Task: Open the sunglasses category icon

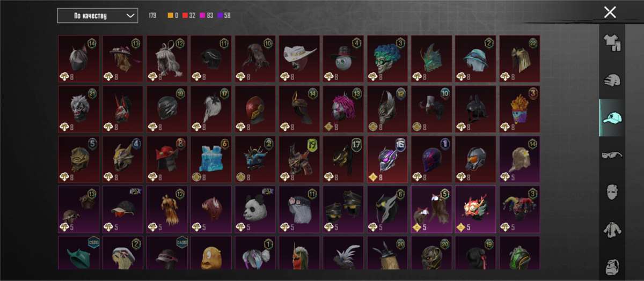Action: click(612, 156)
